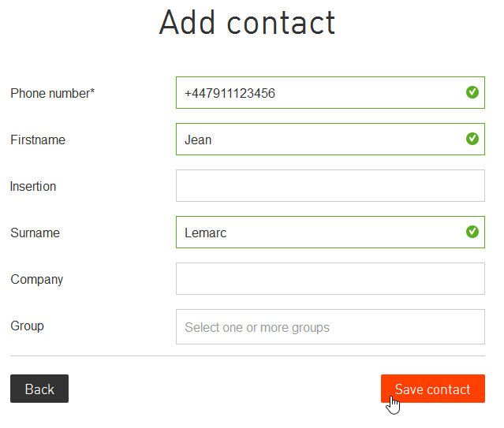
Task: Focus the Firstname field containing Jean
Action: tap(330, 140)
